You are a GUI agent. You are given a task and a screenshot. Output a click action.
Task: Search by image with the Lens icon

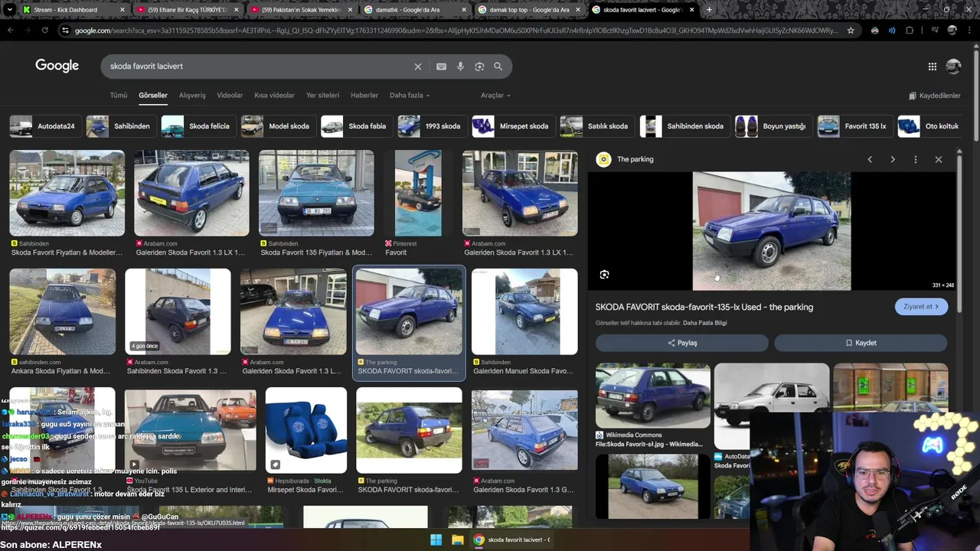click(479, 67)
